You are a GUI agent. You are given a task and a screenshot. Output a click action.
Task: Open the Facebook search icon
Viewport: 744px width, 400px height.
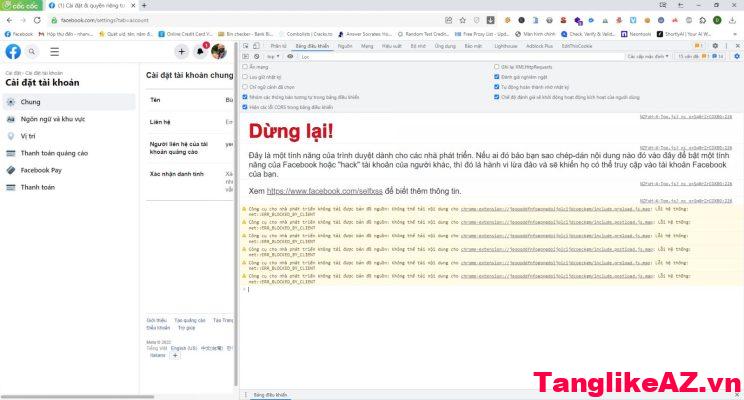pos(34,52)
